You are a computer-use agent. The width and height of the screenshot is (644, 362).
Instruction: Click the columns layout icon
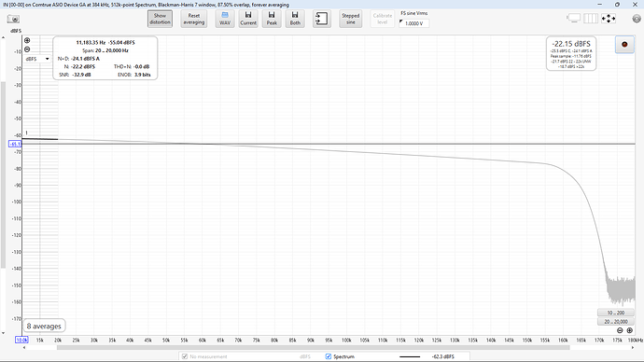point(591,19)
